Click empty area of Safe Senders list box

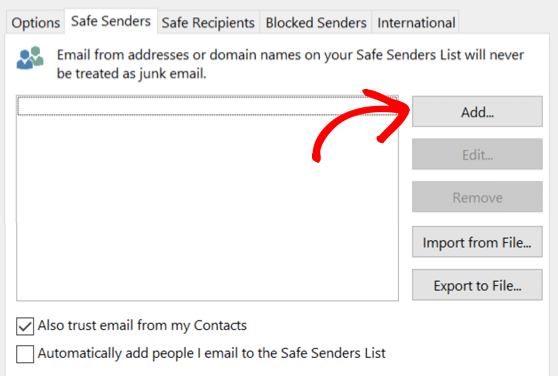207,208
